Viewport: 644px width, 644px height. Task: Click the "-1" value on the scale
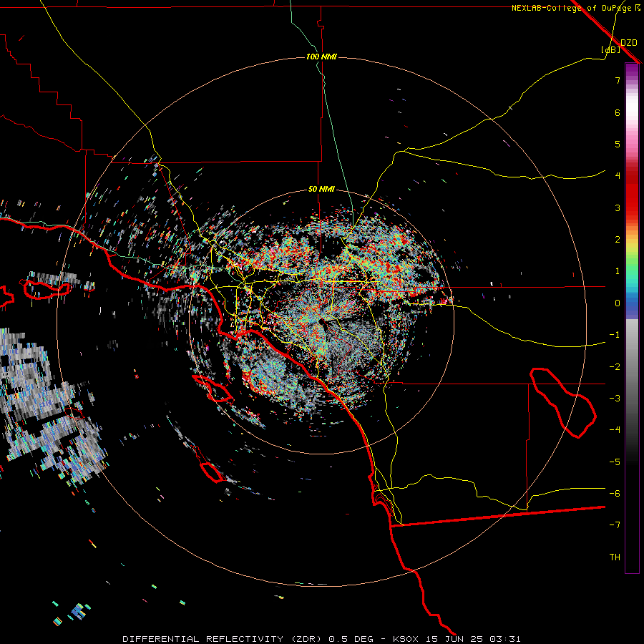click(x=615, y=335)
